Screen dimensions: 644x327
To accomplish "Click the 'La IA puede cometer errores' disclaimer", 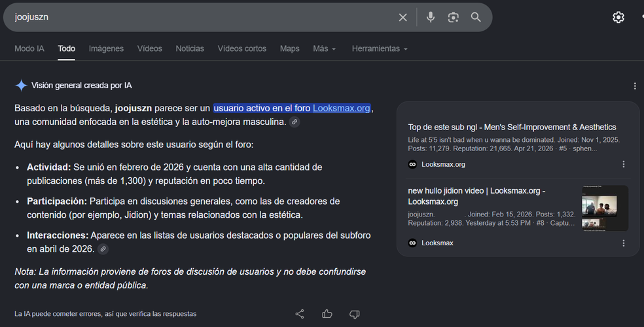I will click(x=105, y=314).
